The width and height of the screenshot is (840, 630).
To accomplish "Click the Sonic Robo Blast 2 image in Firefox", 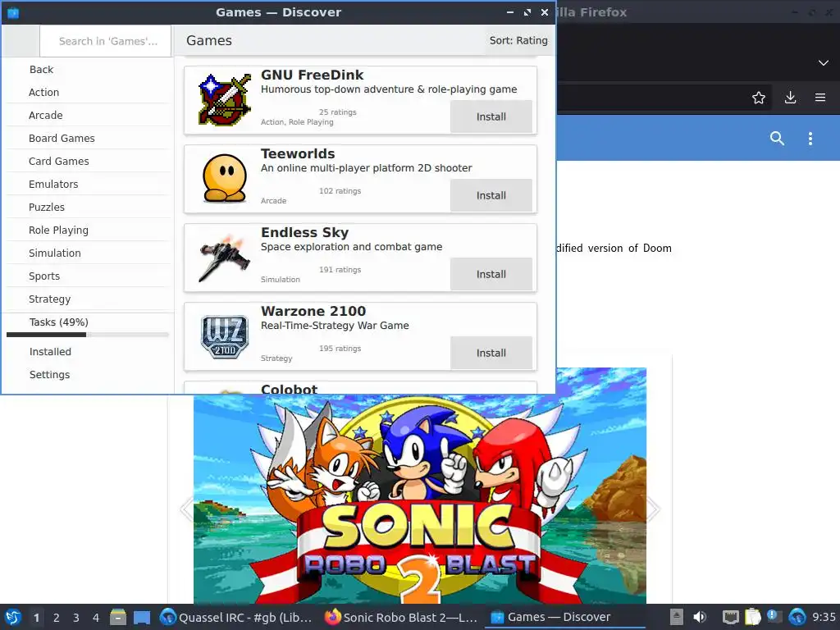I will point(420,498).
